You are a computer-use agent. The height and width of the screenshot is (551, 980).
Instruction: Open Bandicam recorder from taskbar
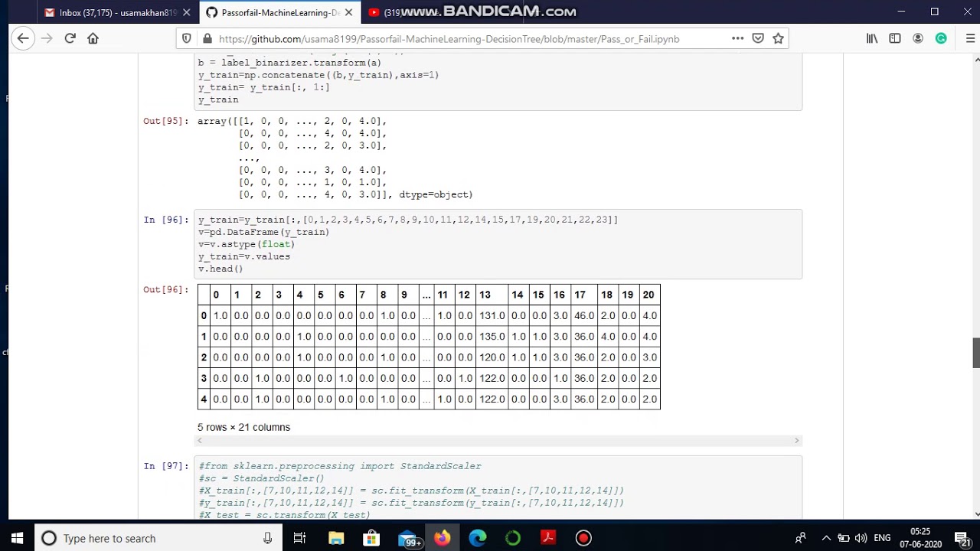(583, 538)
